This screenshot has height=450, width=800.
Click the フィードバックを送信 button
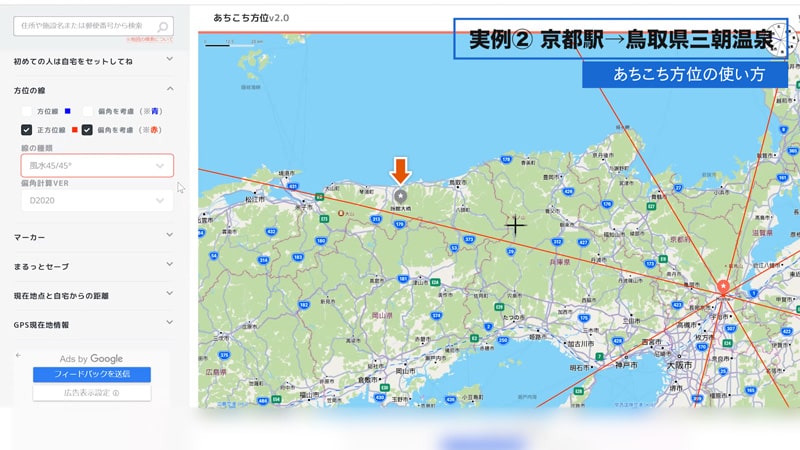91,374
